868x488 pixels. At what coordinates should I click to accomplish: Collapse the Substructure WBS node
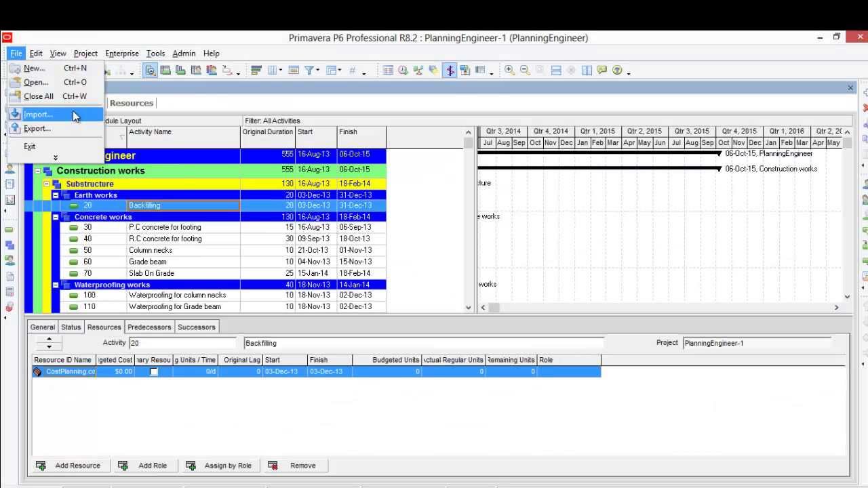47,184
